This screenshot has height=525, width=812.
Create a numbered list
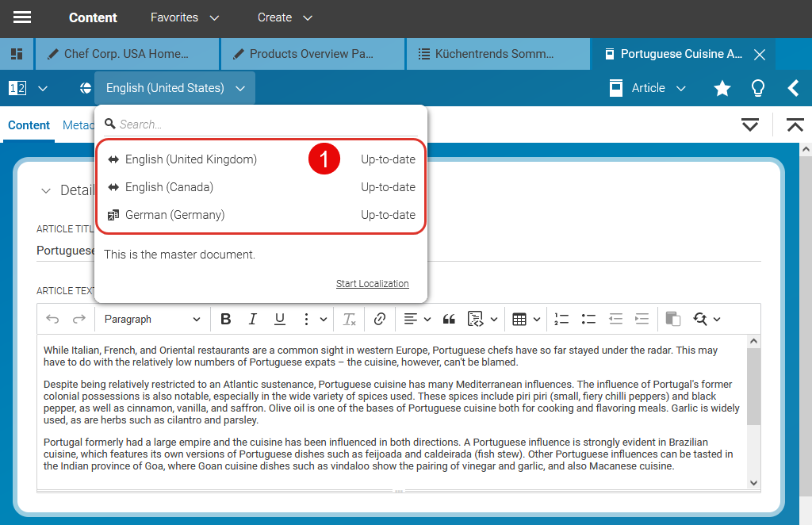click(x=561, y=319)
